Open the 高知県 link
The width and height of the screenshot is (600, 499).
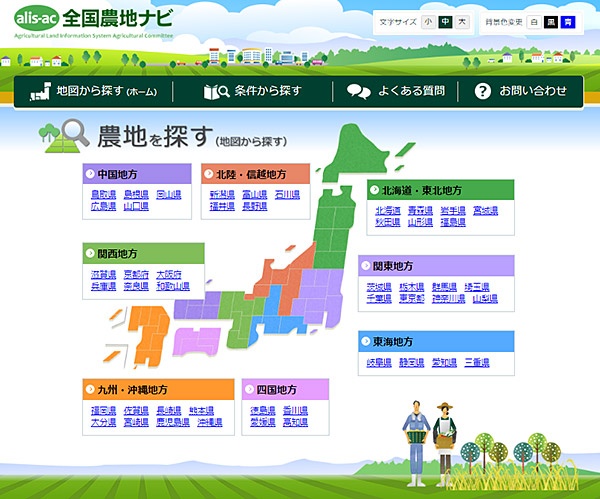coord(295,422)
